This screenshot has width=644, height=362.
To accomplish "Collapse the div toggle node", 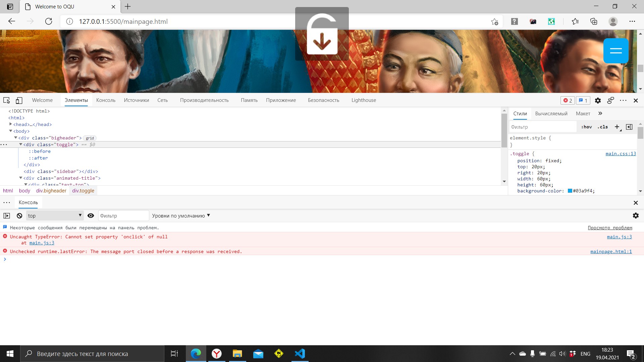I will click(20, 144).
